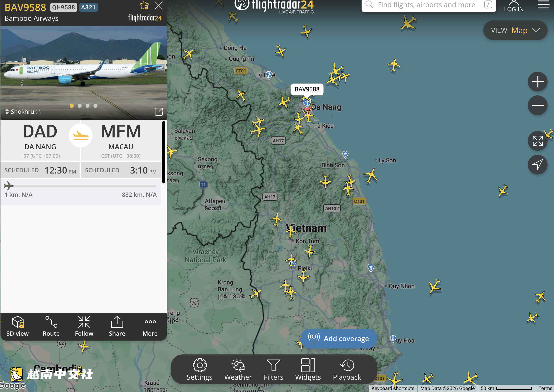Show the flight Route
This screenshot has width=554, height=392.
click(x=51, y=326)
